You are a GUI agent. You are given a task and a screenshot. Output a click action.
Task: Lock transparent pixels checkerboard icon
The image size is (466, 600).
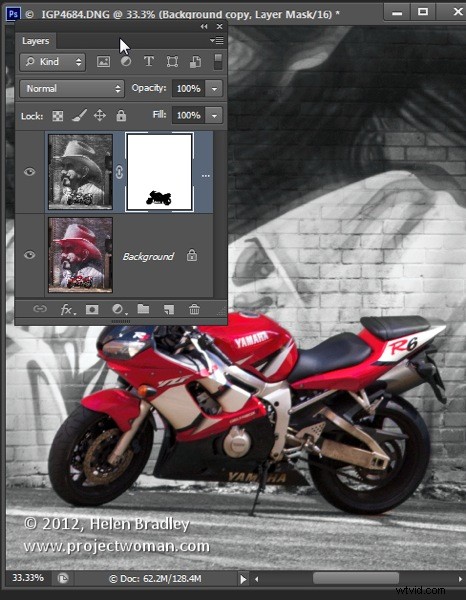[x=58, y=116]
